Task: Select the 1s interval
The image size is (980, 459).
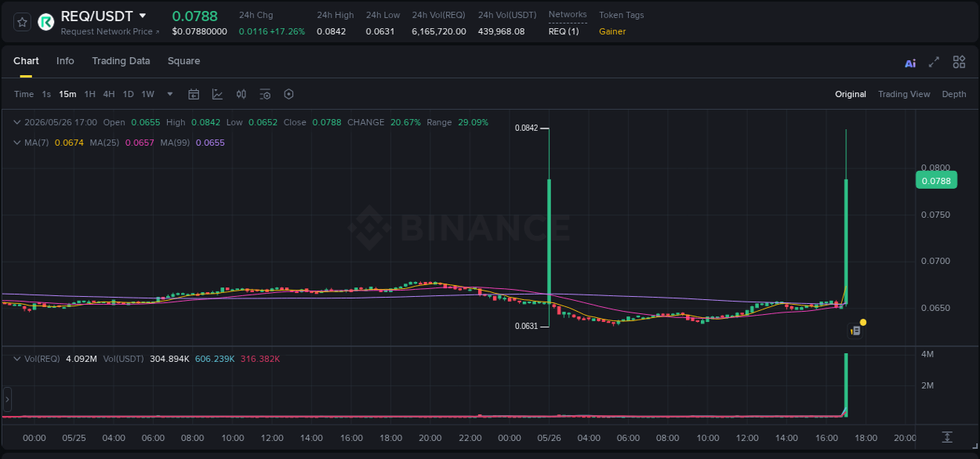Action: coord(46,94)
